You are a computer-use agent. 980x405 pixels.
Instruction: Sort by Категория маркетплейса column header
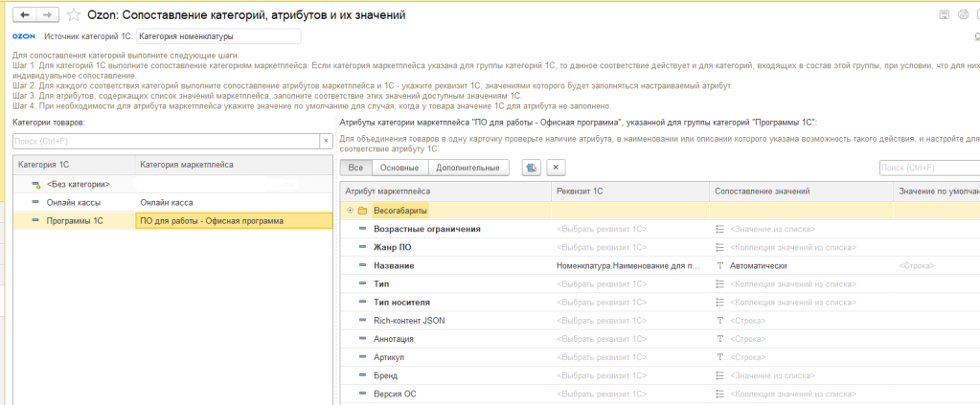click(x=234, y=165)
